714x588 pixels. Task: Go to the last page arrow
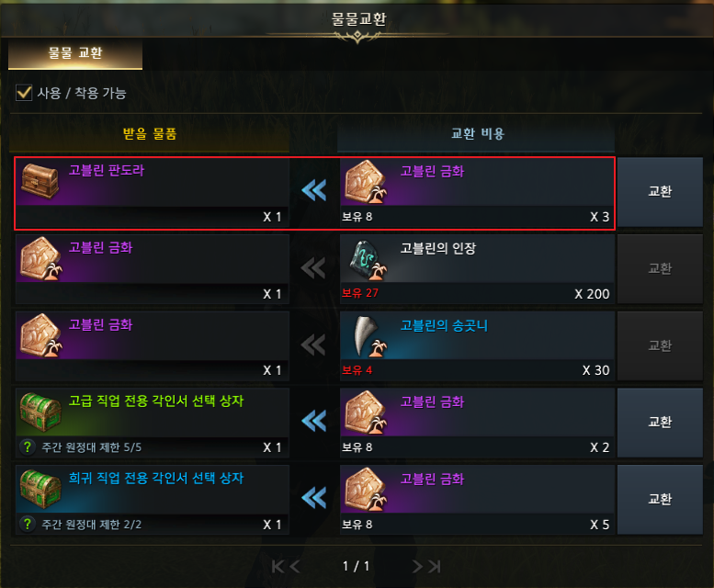point(434,567)
